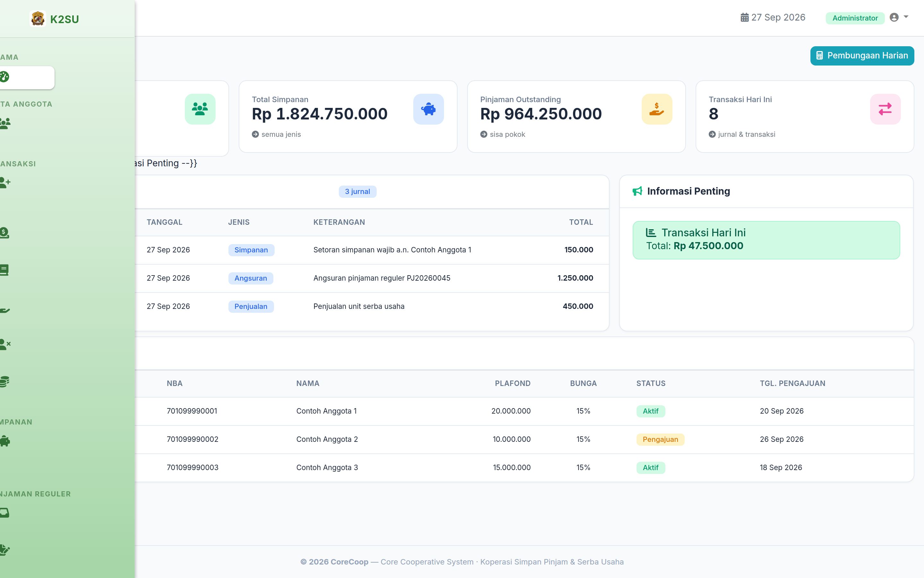The width and height of the screenshot is (924, 578).
Task: Click the pink exchange arrows icon
Action: pos(885,109)
